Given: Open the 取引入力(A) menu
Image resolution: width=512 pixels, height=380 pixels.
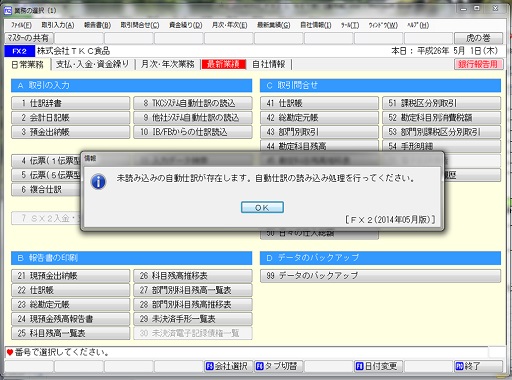Looking at the screenshot, I should (58, 25).
